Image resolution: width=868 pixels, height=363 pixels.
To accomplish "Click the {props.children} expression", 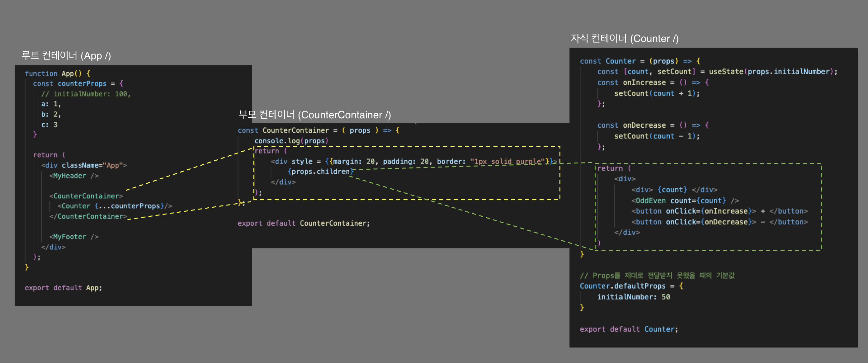I will (x=320, y=172).
